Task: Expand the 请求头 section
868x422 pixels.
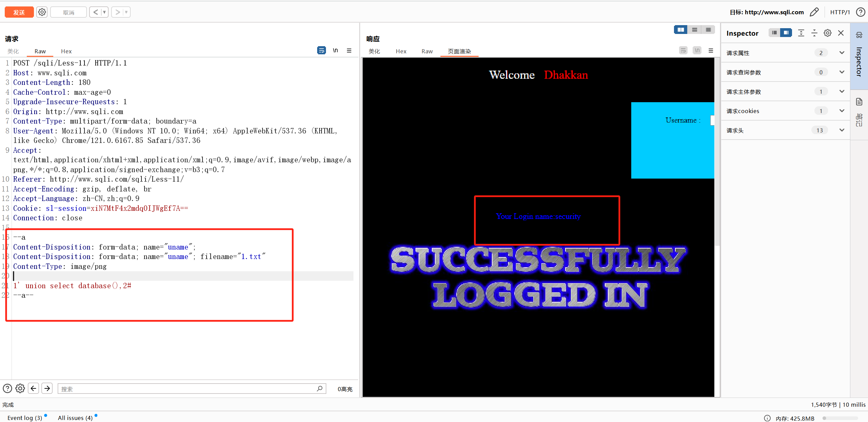Action: (842, 130)
